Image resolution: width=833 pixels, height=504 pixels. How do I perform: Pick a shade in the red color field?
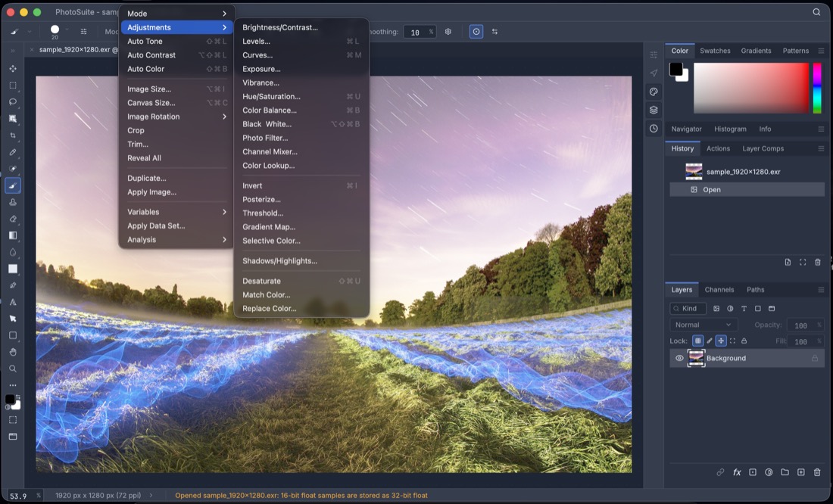click(x=751, y=88)
